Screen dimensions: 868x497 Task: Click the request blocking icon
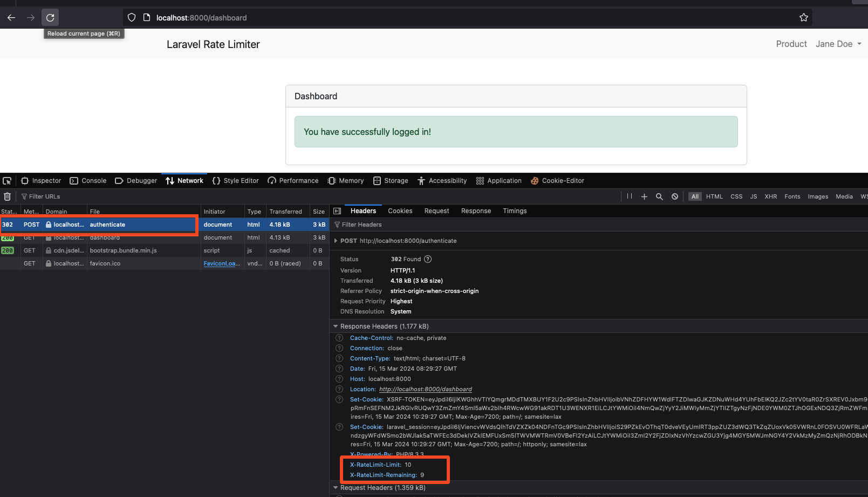[675, 196]
